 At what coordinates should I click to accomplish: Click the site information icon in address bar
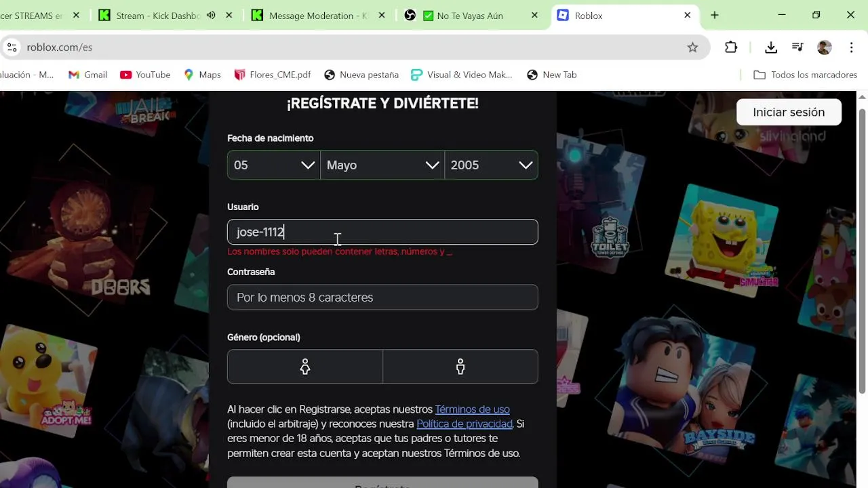(x=12, y=47)
